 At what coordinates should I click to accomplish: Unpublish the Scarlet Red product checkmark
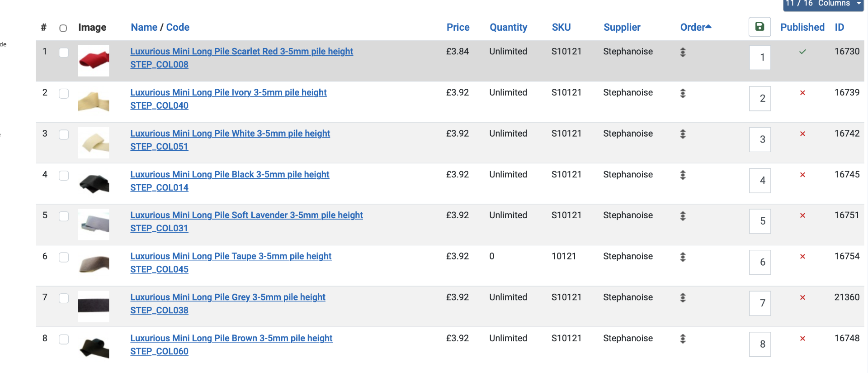point(802,52)
